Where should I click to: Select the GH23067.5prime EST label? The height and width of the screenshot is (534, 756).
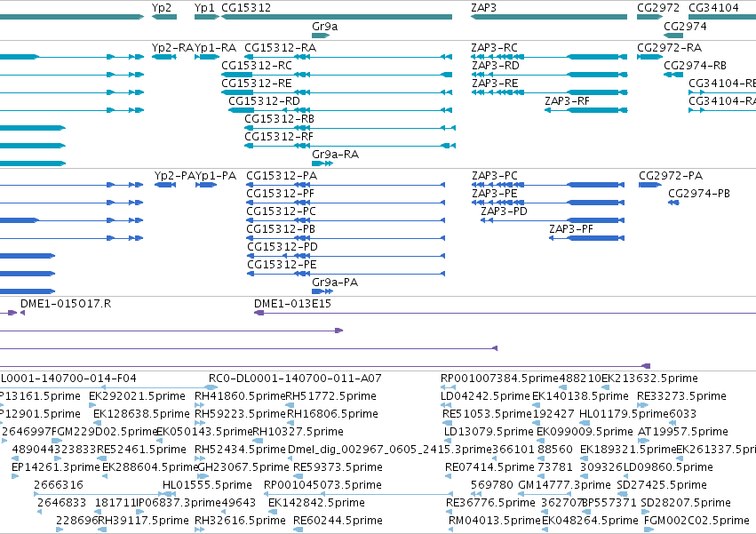[x=243, y=467]
